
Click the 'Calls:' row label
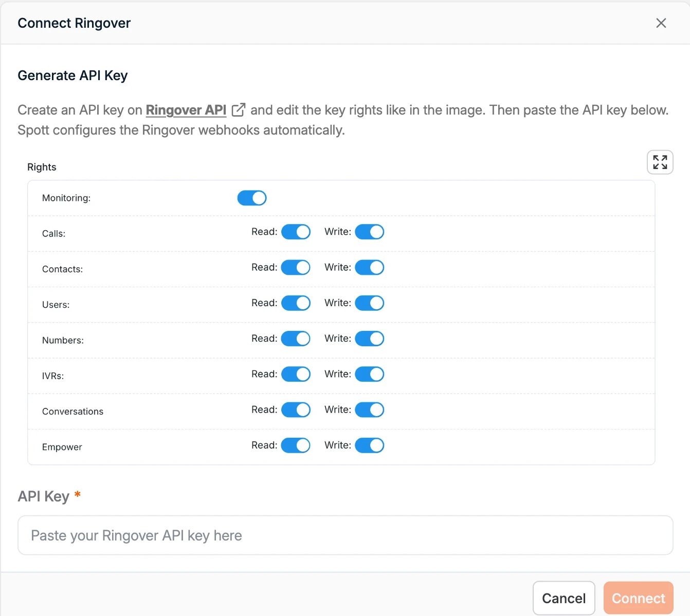click(x=53, y=233)
